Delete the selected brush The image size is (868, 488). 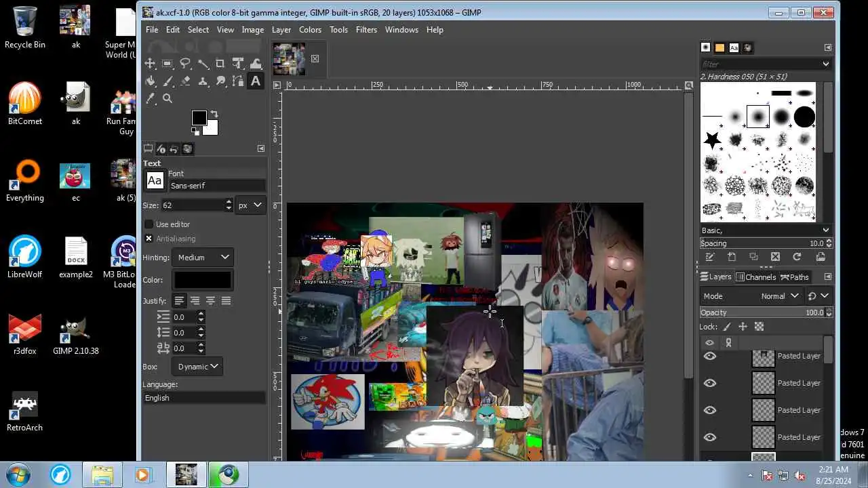775,257
